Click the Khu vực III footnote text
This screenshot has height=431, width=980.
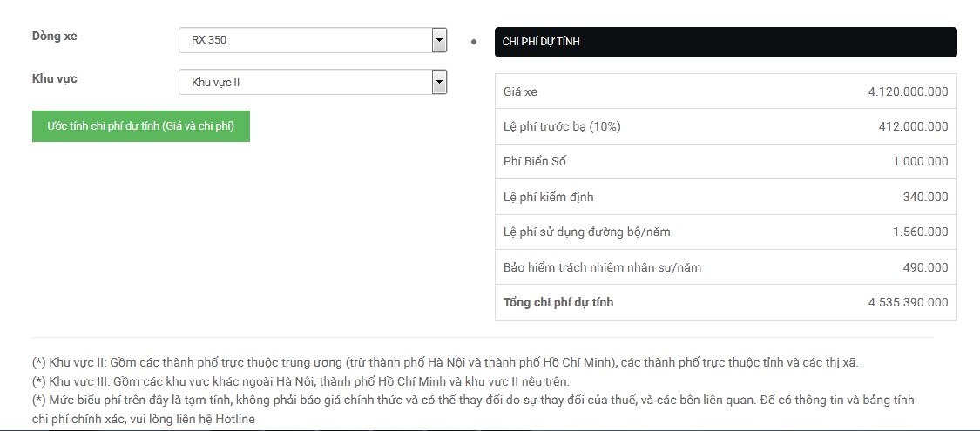[x=301, y=381]
